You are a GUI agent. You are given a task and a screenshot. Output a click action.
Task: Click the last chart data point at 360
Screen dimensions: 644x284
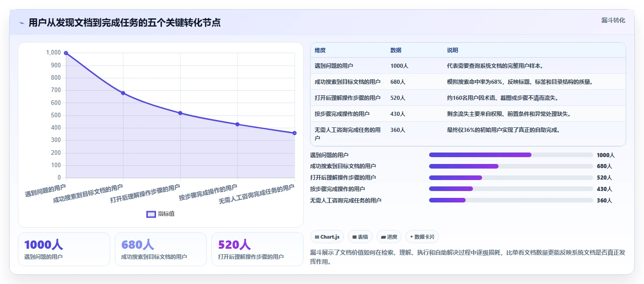tap(295, 133)
